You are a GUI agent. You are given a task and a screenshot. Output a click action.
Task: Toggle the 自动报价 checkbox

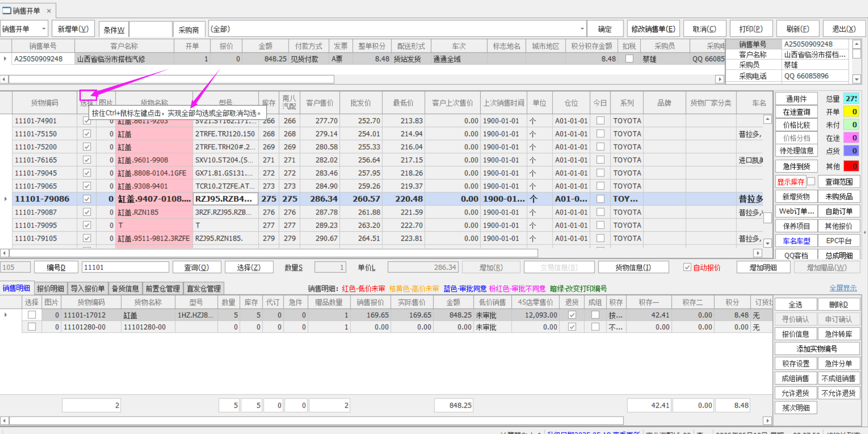click(687, 267)
